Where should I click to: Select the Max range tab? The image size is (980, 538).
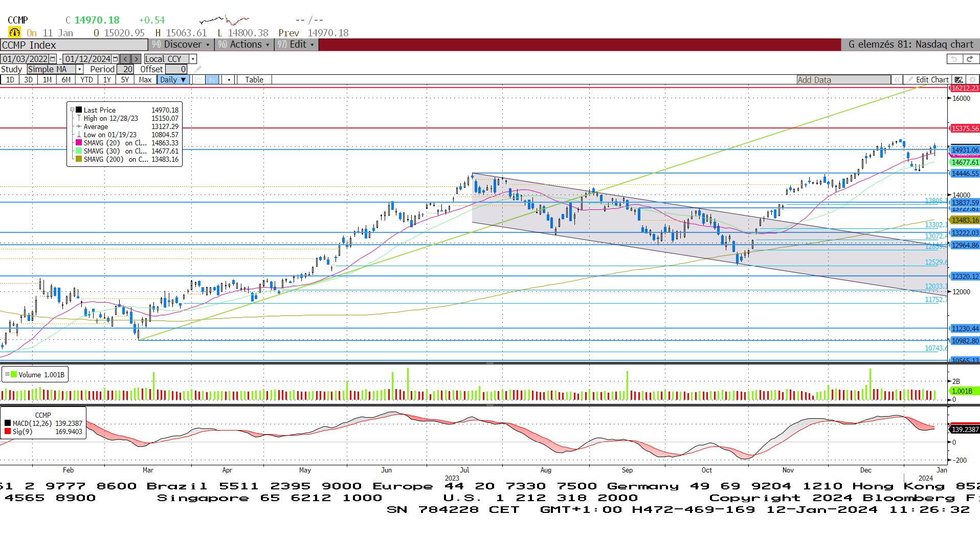[x=145, y=80]
